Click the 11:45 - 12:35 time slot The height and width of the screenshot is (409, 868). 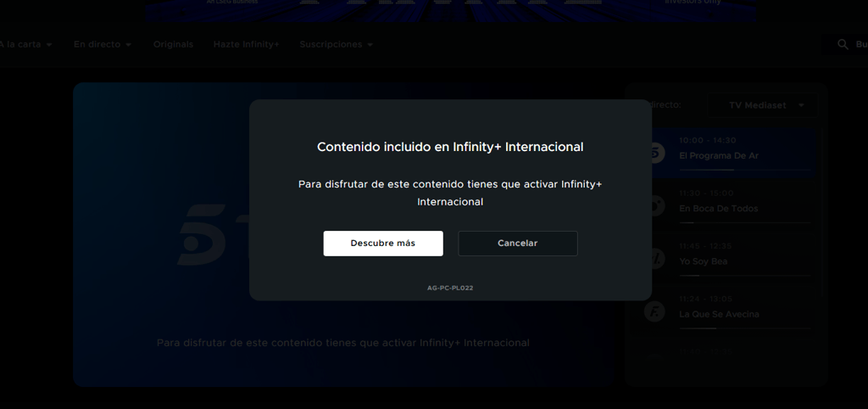pyautogui.click(x=706, y=245)
